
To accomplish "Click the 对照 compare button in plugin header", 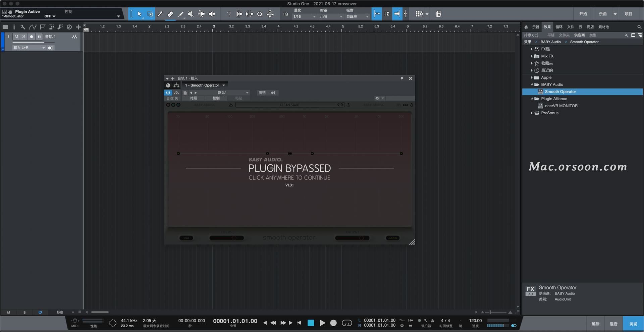I will click(x=193, y=98).
